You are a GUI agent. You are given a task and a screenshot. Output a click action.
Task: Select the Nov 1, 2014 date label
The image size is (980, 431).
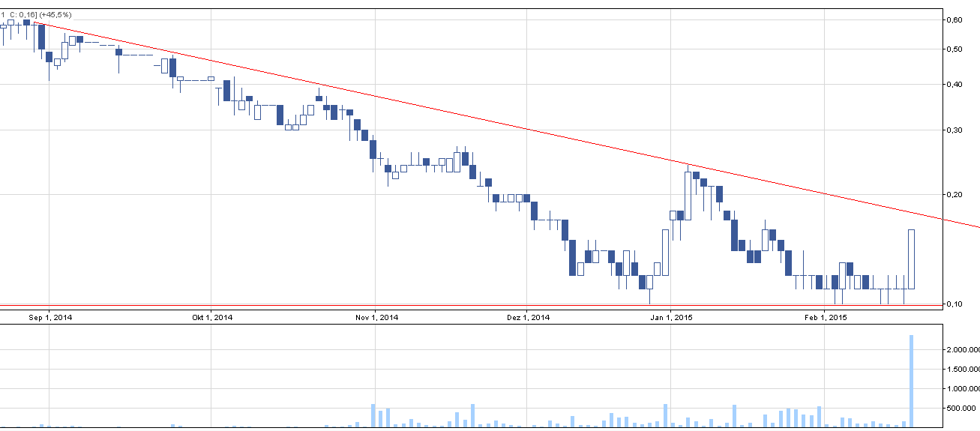(x=377, y=318)
